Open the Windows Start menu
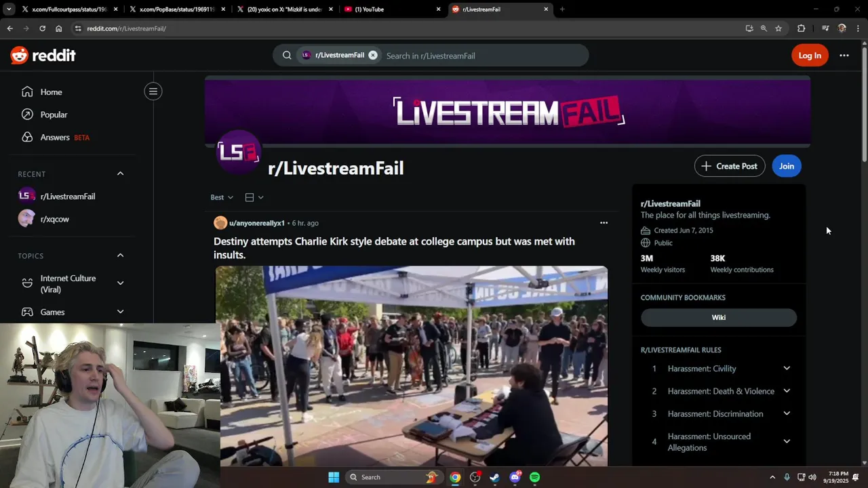868x488 pixels. 334,477
